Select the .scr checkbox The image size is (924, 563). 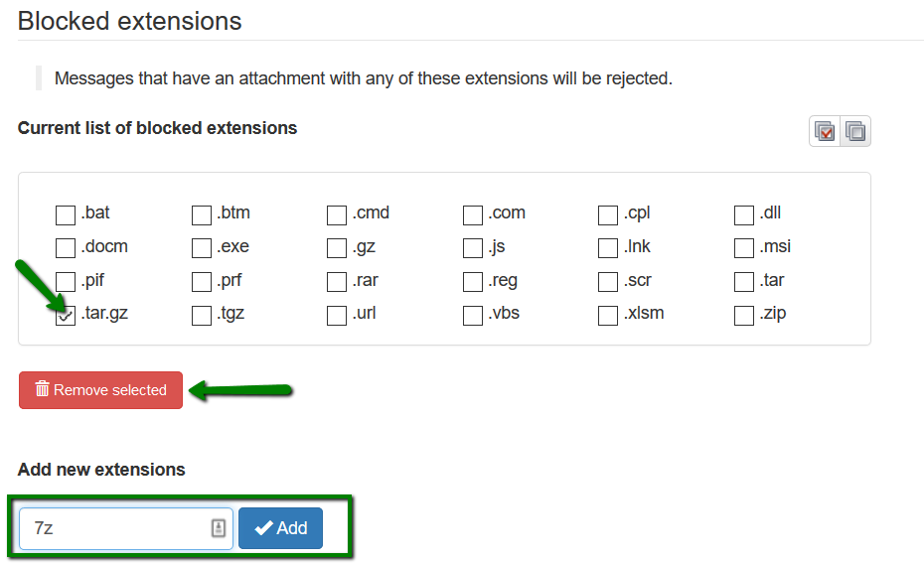(x=607, y=282)
